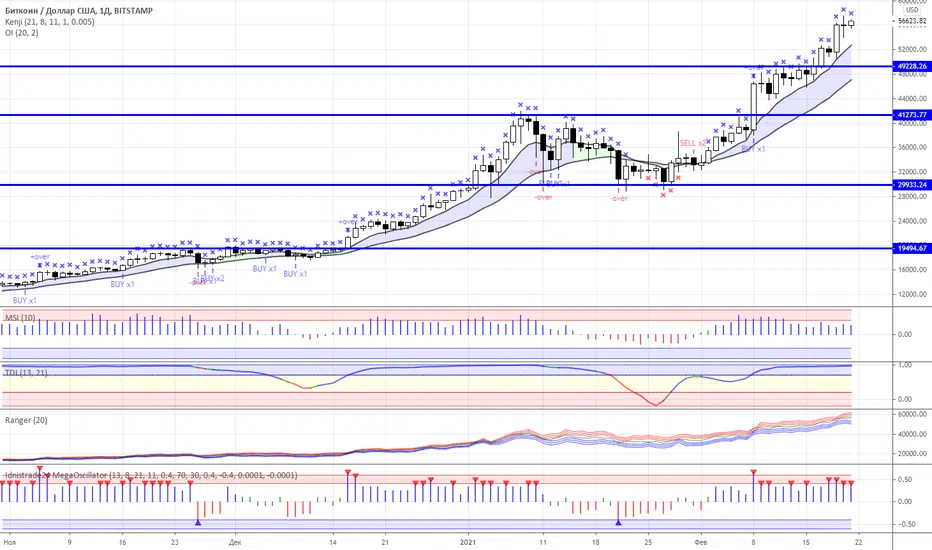The height and width of the screenshot is (550, 932).
Task: Click the 0.50 value on MegaOscillator axis
Action: pyautogui.click(x=905, y=480)
